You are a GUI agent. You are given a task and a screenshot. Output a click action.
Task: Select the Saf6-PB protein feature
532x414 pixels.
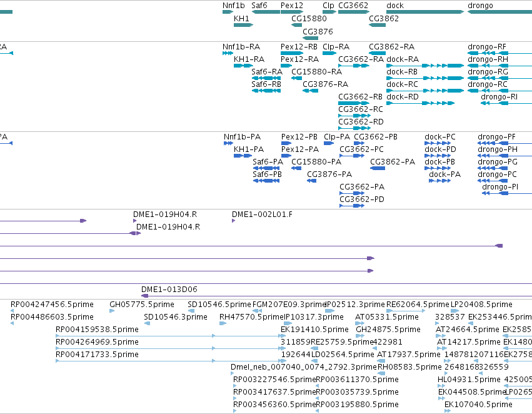tap(266, 181)
